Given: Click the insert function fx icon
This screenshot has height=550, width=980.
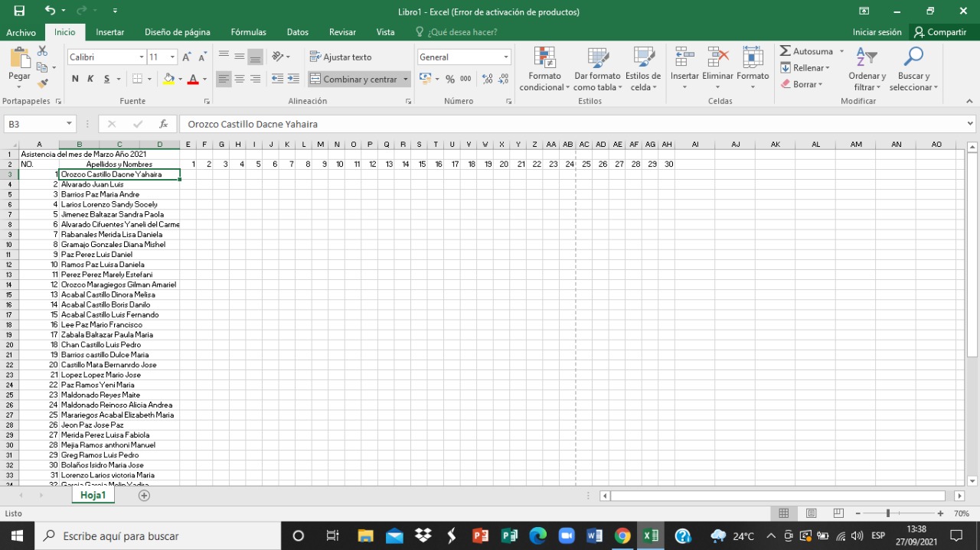Looking at the screenshot, I should point(163,124).
